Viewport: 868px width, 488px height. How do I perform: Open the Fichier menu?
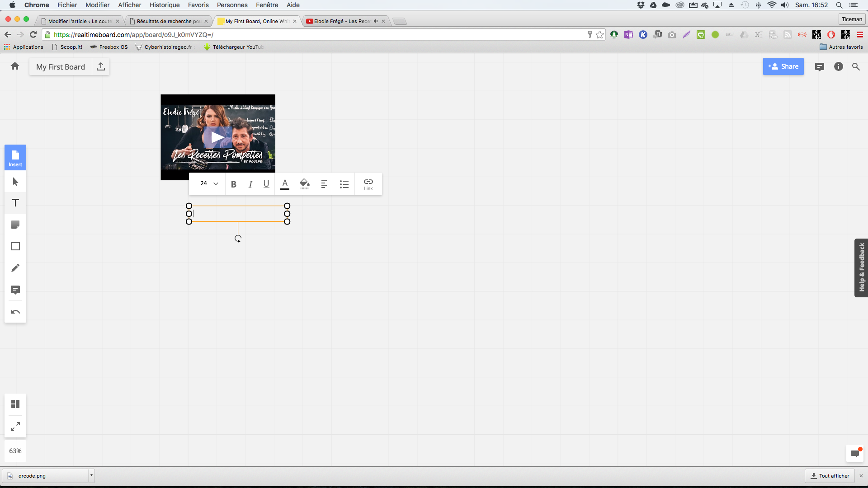coord(67,5)
